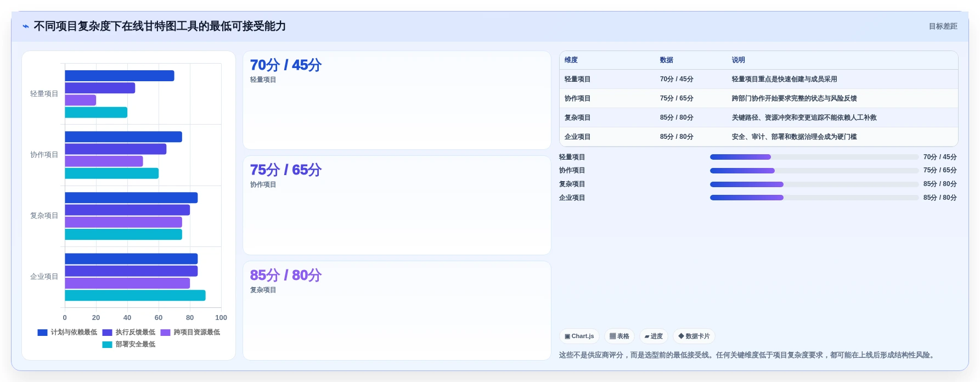Click the 协作项目 label on the chart axis
The height and width of the screenshot is (382, 980).
[44, 155]
